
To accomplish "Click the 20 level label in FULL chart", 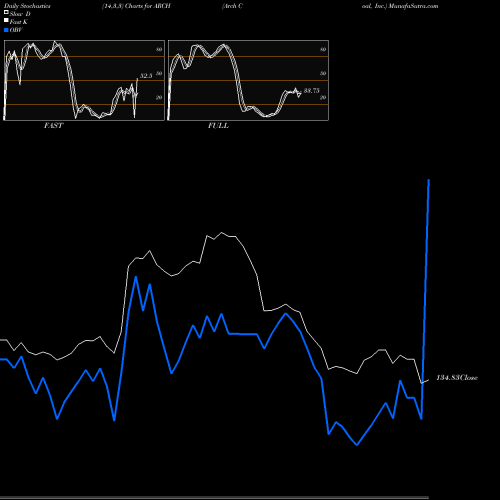I will (323, 97).
